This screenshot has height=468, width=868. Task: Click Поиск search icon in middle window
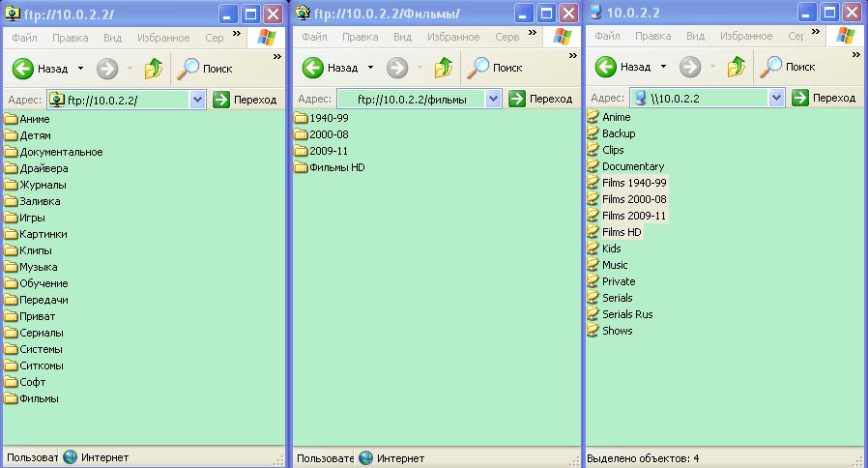coord(478,69)
